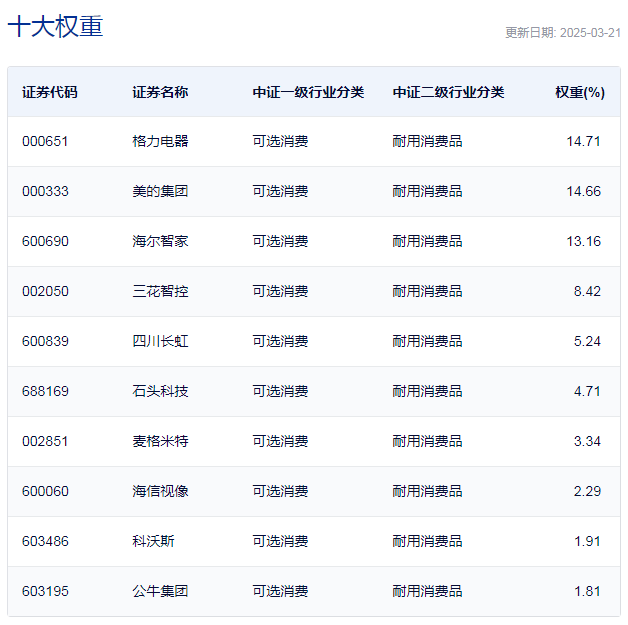The image size is (628, 625).
Task: Select stock name 三花智控
Action: (160, 291)
